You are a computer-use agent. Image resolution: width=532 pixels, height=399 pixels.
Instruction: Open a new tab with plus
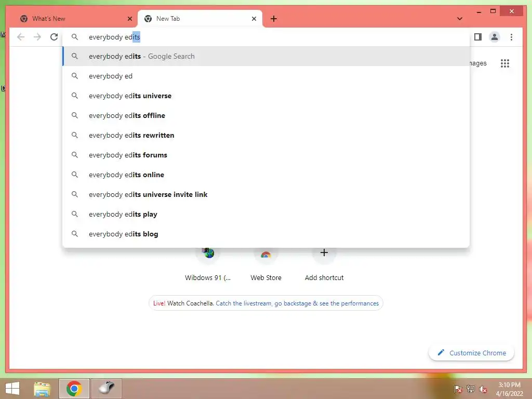click(274, 19)
